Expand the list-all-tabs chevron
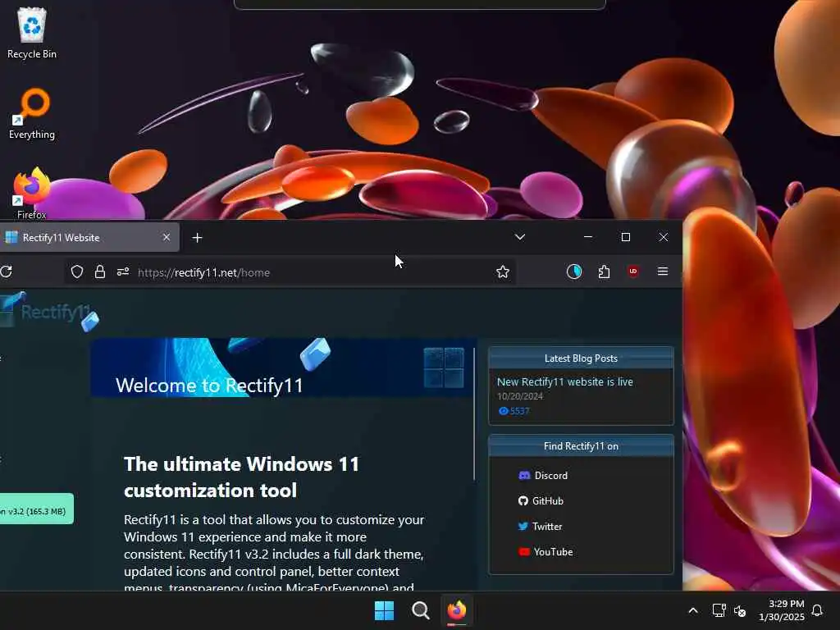Image resolution: width=840 pixels, height=630 pixels. [x=519, y=237]
